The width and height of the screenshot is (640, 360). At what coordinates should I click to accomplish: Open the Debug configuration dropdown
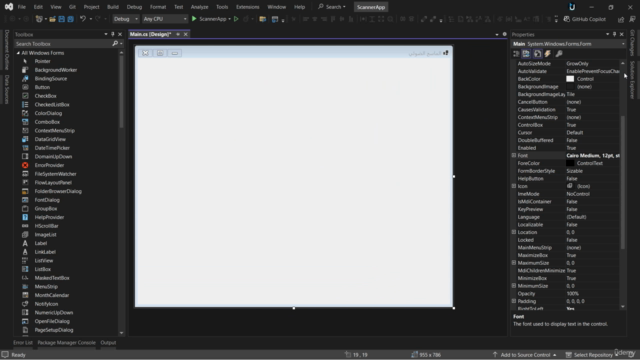[x=125, y=19]
